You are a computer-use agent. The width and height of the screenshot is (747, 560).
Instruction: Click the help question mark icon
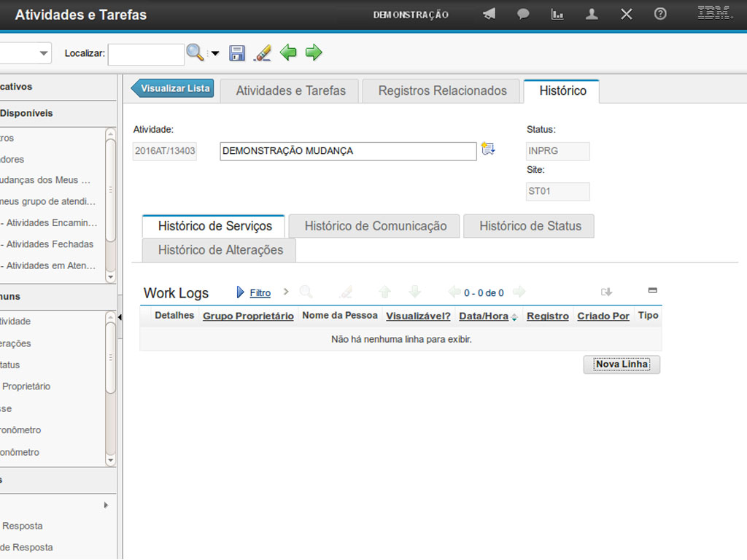tap(660, 15)
